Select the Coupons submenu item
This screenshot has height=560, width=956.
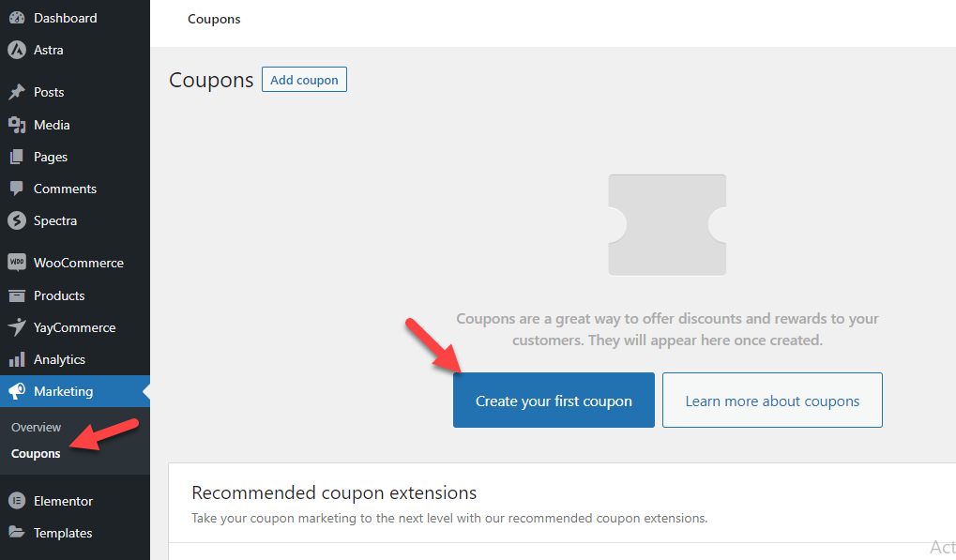pos(36,453)
